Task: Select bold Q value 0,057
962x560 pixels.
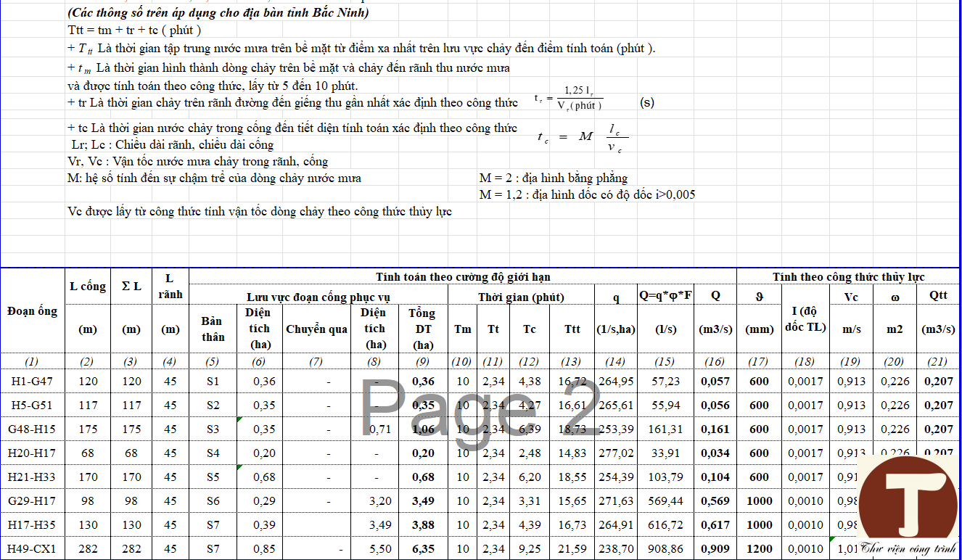Action: (x=715, y=381)
